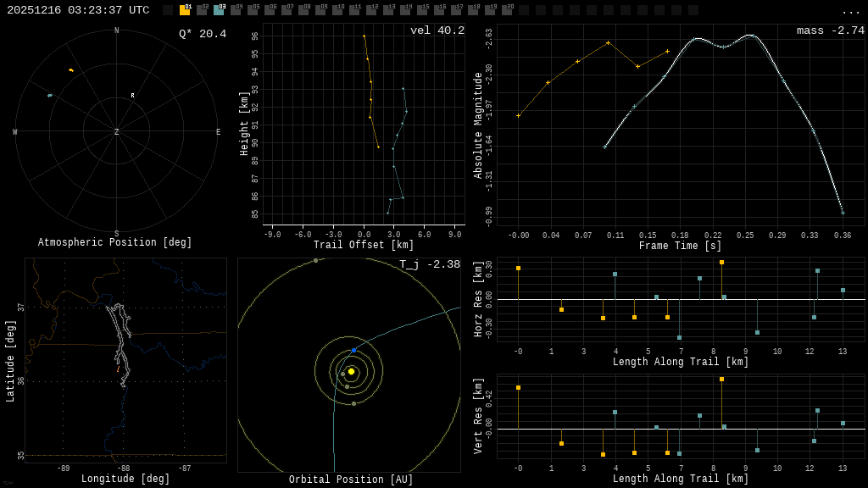
Task: Click the vel 40.2 velocity label
Action: point(437,30)
